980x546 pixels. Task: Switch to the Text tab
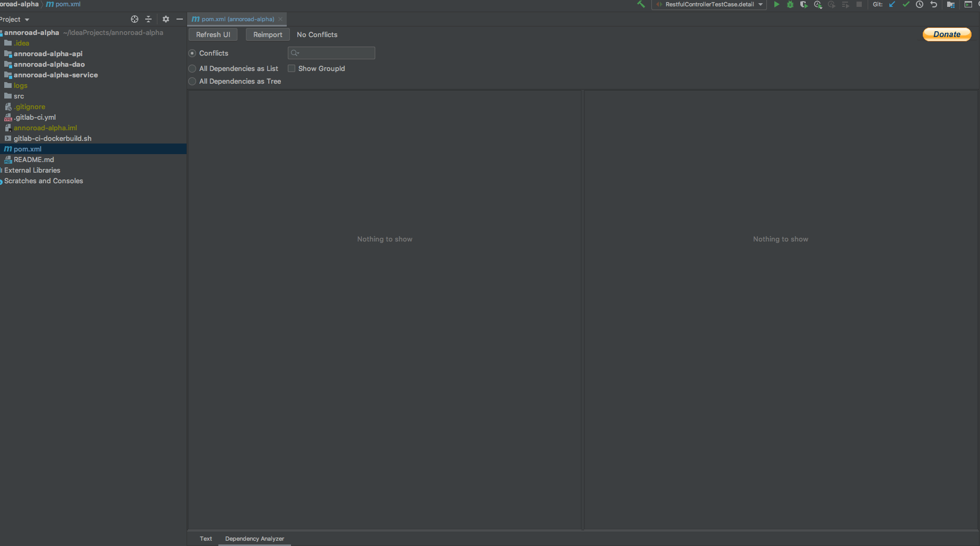206,539
